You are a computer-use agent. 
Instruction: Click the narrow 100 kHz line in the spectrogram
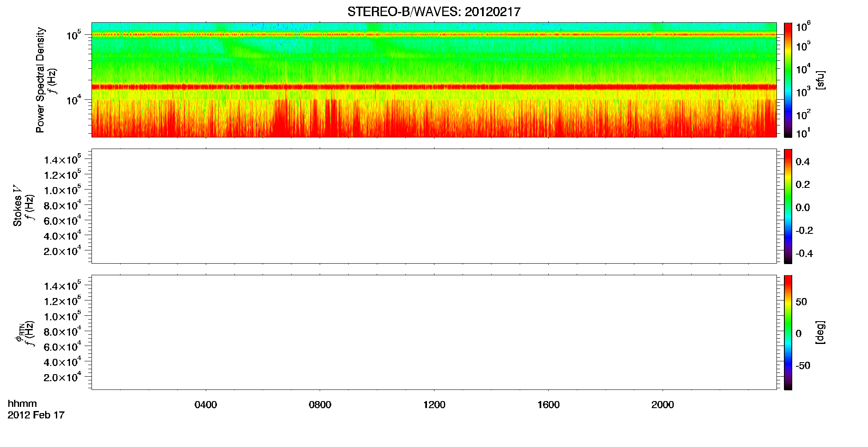434,35
